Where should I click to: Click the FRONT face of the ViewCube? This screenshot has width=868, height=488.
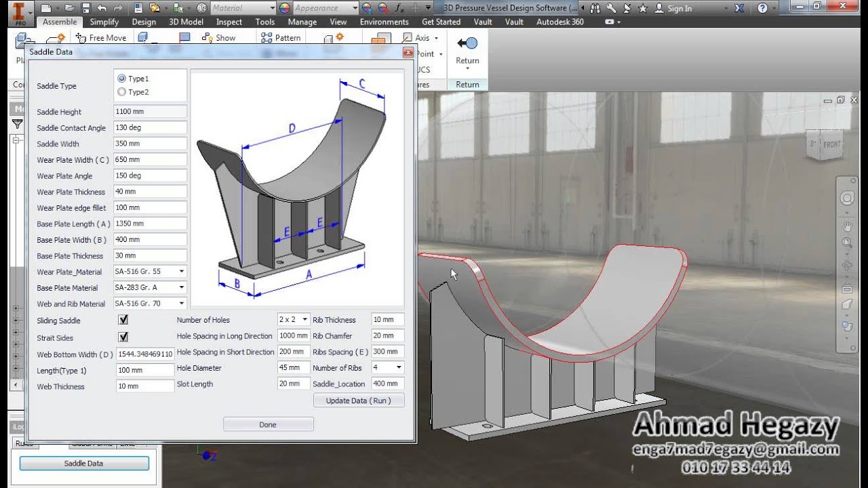832,144
